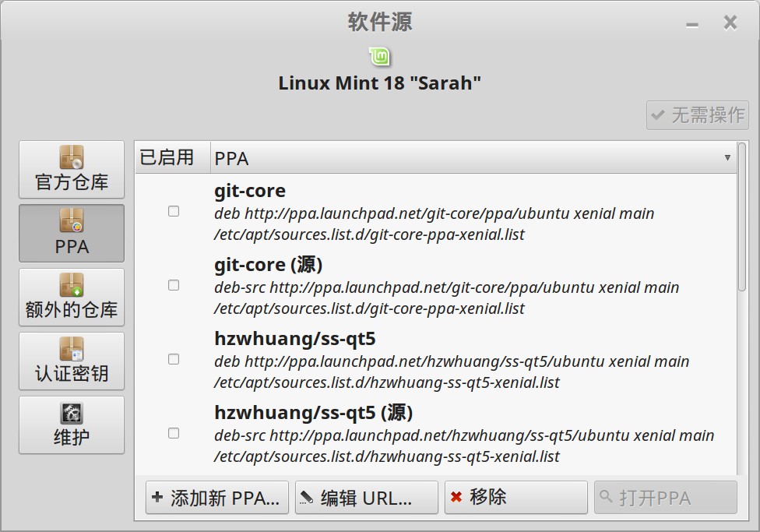760x532 pixels.
Task: Select the PPA sidebar icon
Action: [72, 224]
